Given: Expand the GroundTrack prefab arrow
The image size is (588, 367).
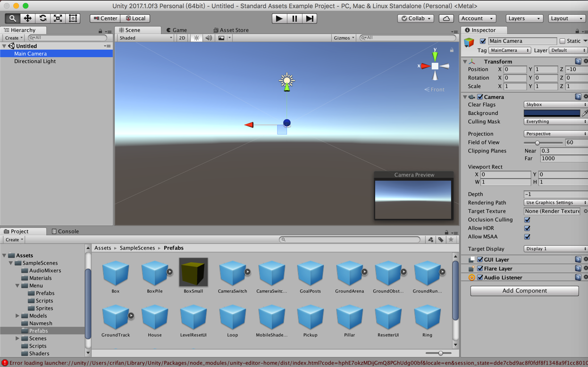Looking at the screenshot, I should (131, 316).
